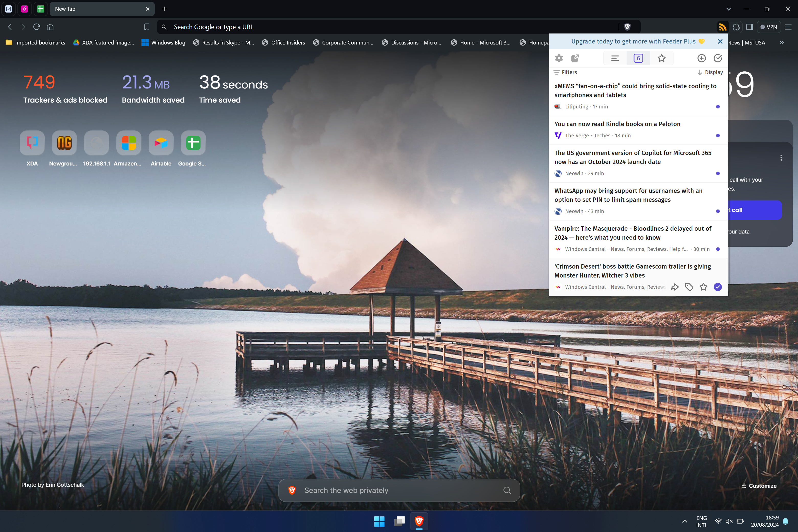
Task: Click the Feeder Filters menu item
Action: point(565,72)
